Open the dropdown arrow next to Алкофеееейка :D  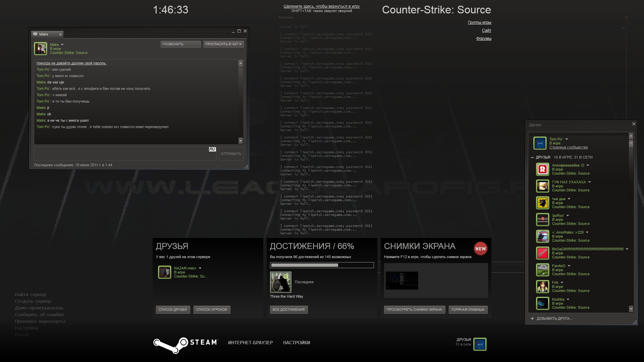click(x=588, y=165)
